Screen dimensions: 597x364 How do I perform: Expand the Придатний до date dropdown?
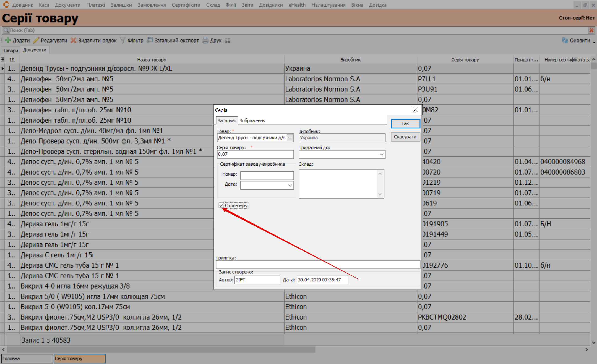click(382, 154)
